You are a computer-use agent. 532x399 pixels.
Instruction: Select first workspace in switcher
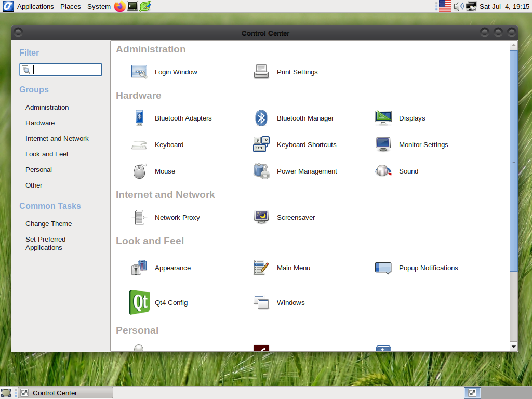point(472,393)
